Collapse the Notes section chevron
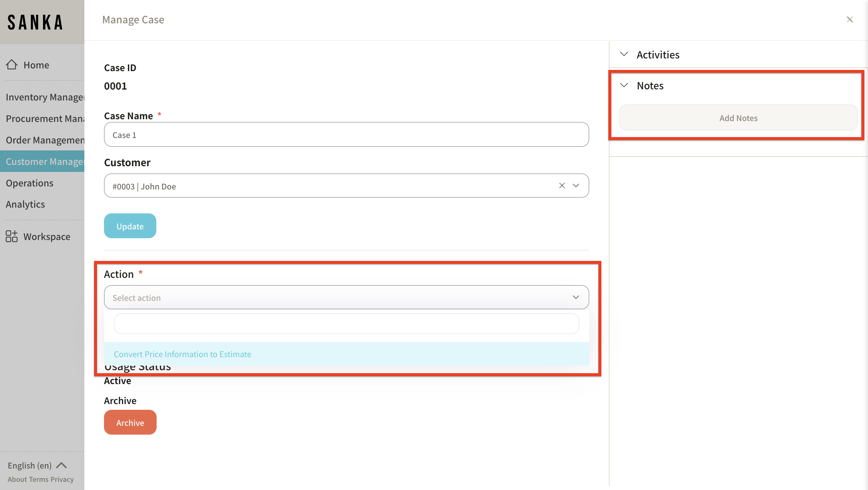 [624, 85]
